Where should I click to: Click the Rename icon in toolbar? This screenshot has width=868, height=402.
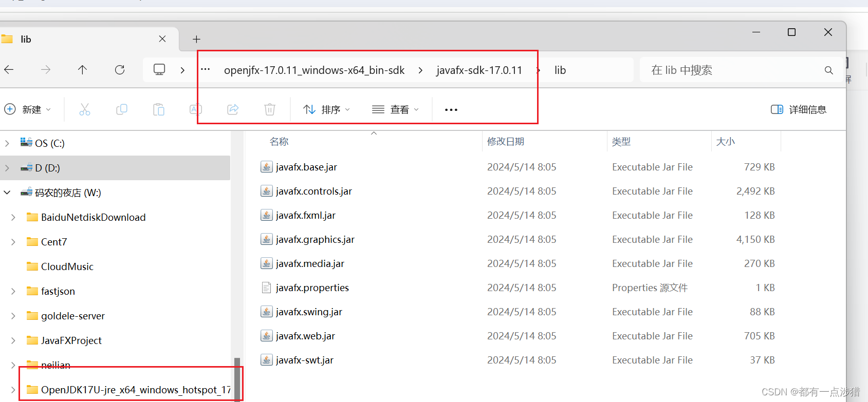(196, 109)
